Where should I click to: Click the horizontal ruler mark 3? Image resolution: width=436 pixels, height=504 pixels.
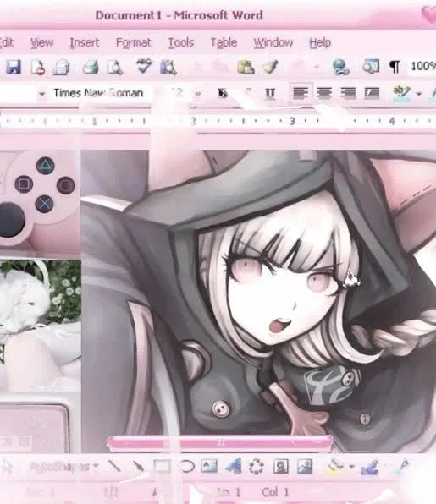pyautogui.click(x=292, y=121)
